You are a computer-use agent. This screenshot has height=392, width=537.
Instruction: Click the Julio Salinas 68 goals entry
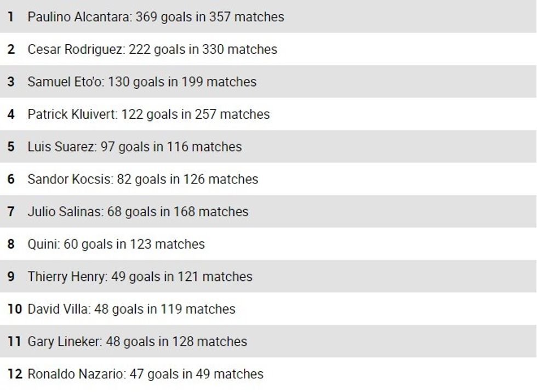[138, 212]
